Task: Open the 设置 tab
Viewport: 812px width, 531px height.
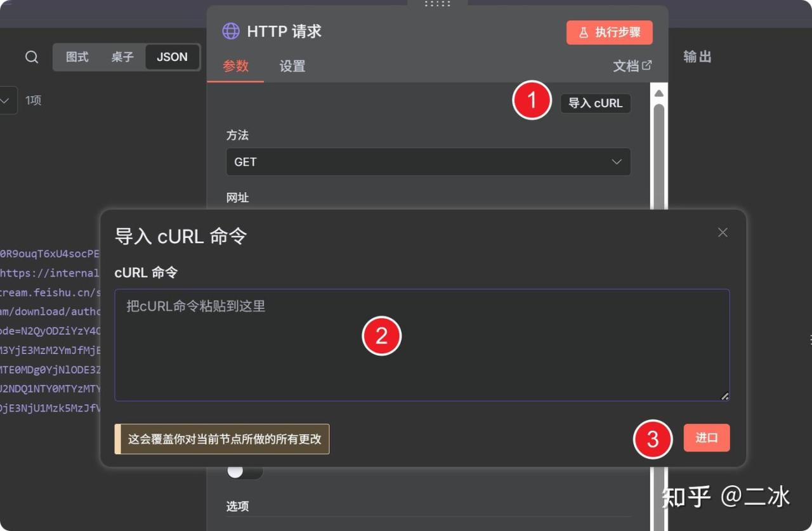Action: click(292, 66)
